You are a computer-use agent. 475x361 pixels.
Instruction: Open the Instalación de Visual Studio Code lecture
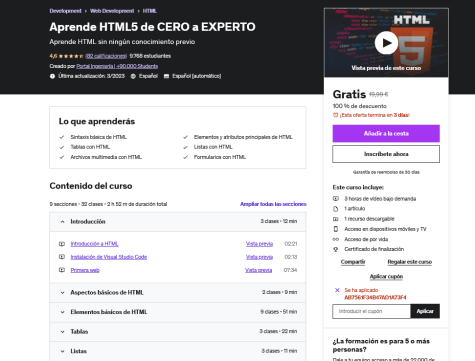109,257
